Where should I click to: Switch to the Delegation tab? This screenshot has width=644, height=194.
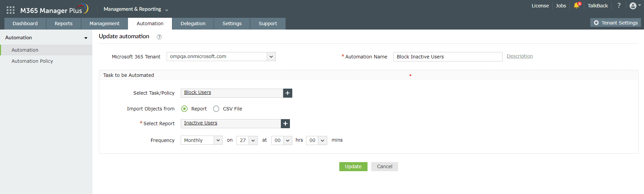click(193, 23)
